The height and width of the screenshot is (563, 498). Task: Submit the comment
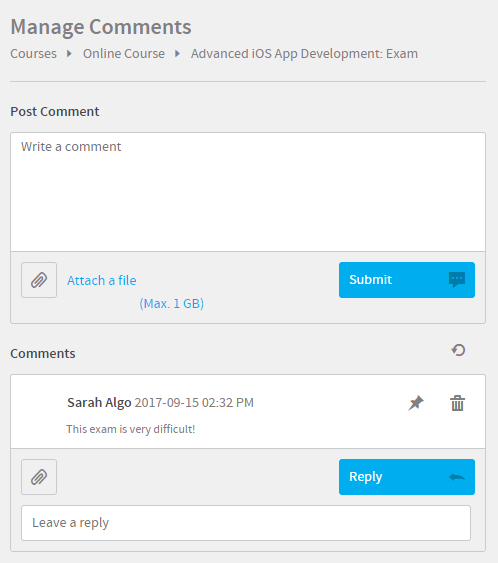(407, 280)
